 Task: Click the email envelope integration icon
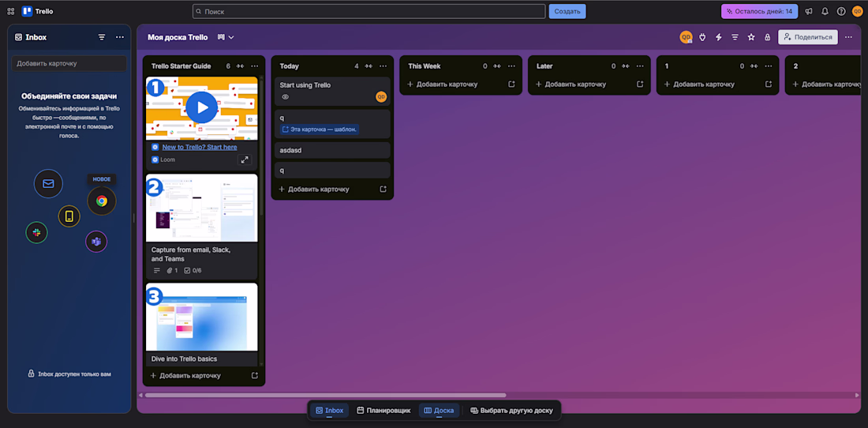[x=48, y=183]
